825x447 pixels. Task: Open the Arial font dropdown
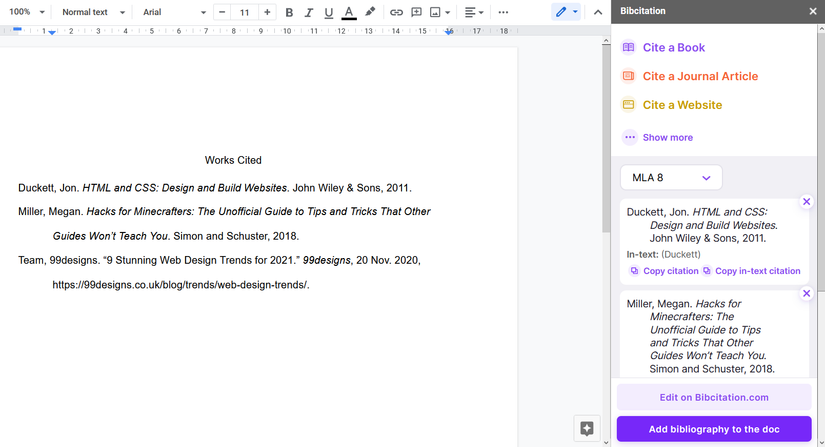pos(174,12)
